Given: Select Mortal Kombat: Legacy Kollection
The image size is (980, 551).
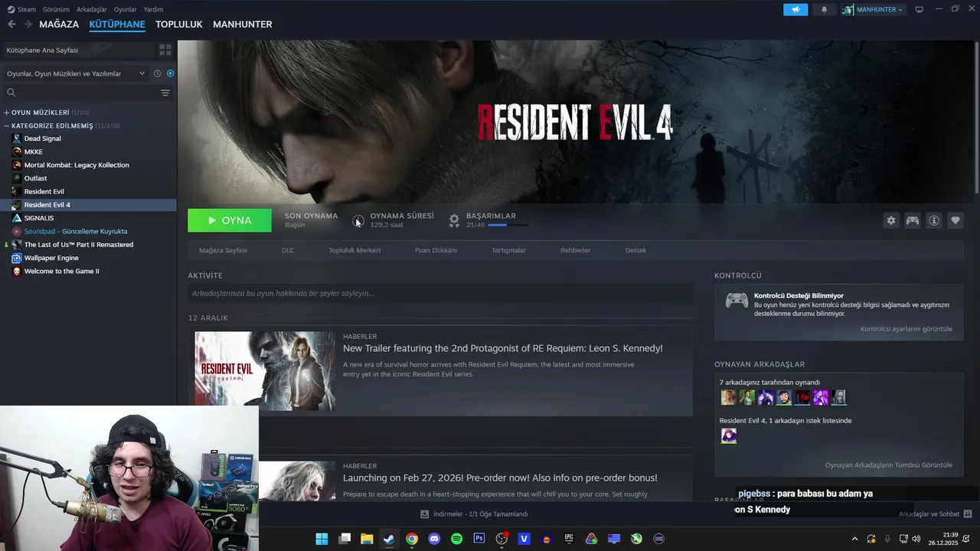Looking at the screenshot, I should click(77, 165).
